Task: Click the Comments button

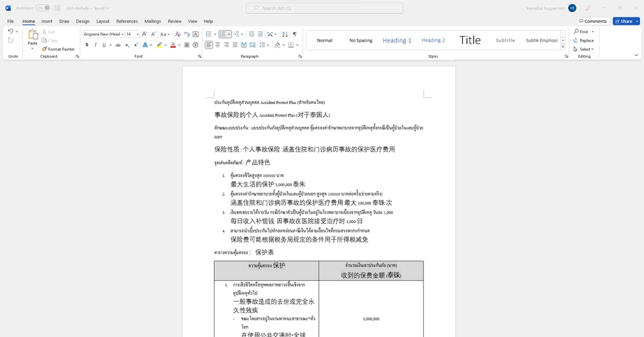Action: click(593, 21)
